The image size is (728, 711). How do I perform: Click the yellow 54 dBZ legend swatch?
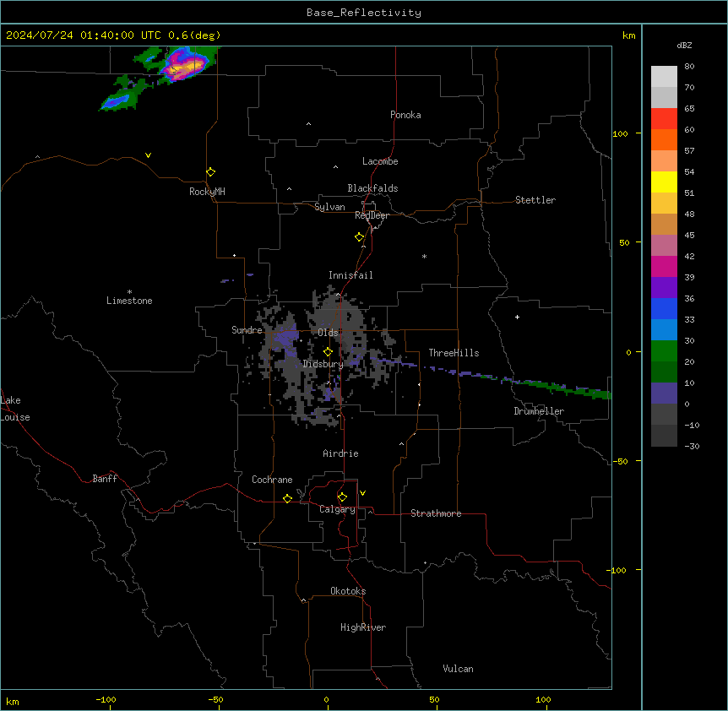point(664,182)
